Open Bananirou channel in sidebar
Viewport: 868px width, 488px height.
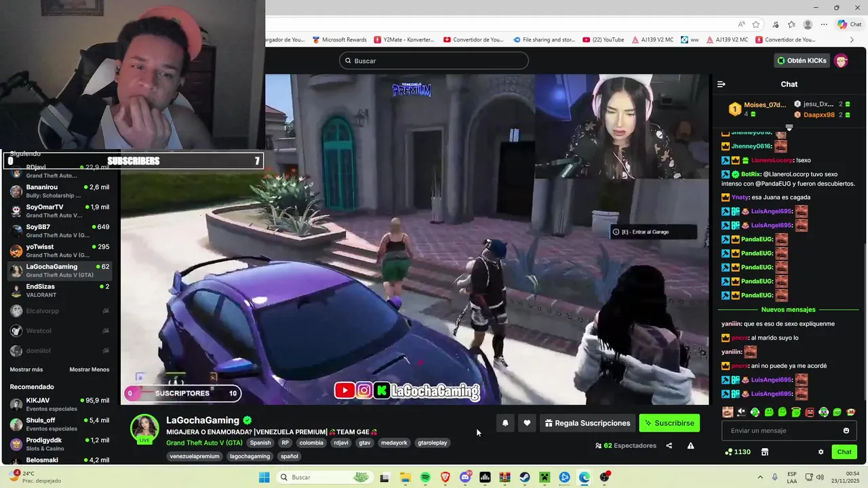point(60,191)
